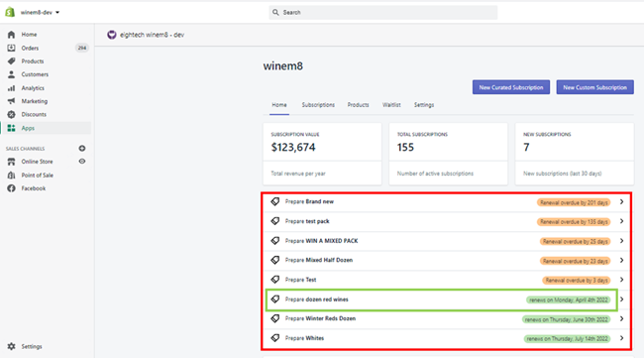The height and width of the screenshot is (358, 644).
Task: Click the Discounts badge icon
Action: coord(11,114)
